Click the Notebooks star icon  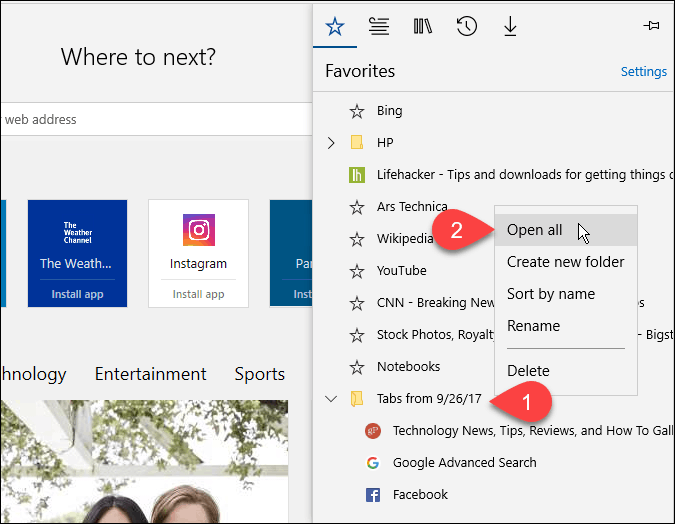[357, 367]
